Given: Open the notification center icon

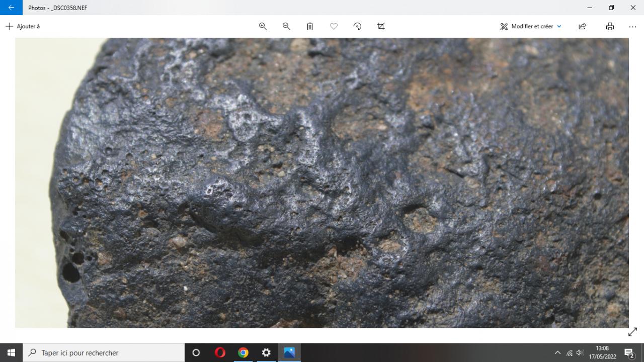Looking at the screenshot, I should click(629, 352).
